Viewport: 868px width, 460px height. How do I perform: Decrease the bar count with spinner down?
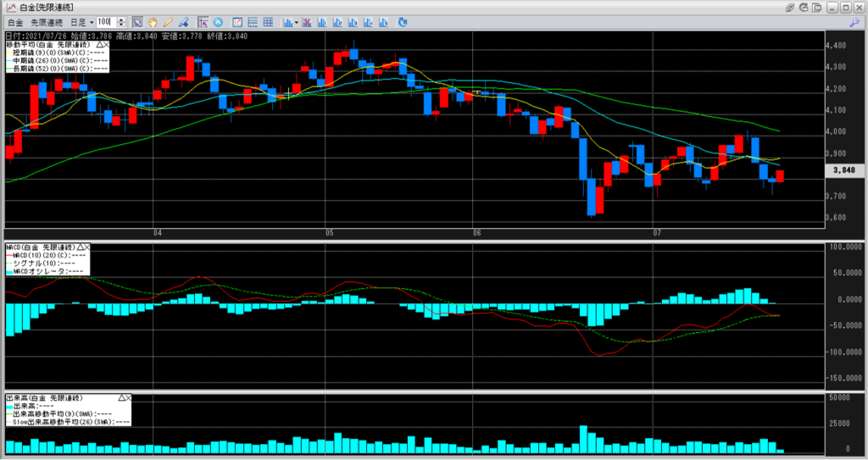click(x=121, y=25)
